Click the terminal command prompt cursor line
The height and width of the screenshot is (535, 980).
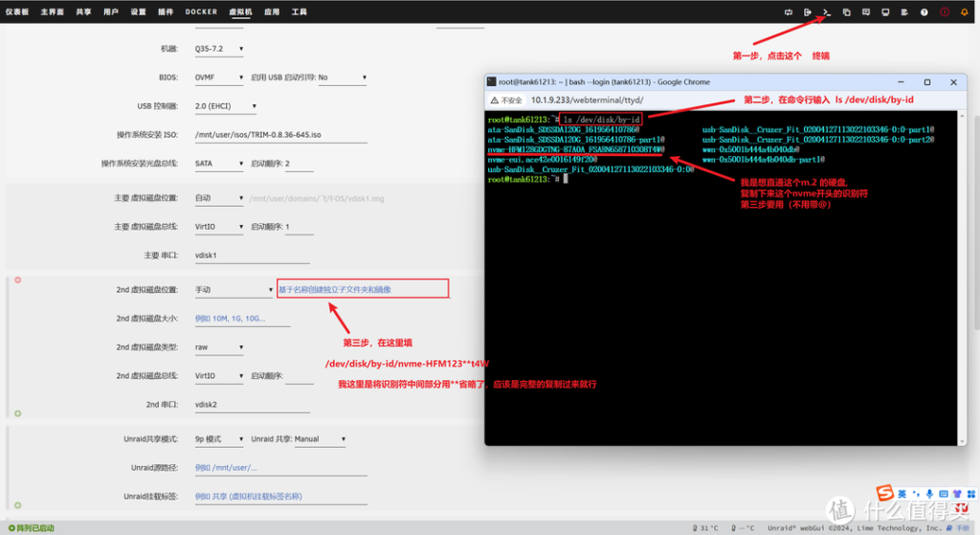(x=528, y=179)
